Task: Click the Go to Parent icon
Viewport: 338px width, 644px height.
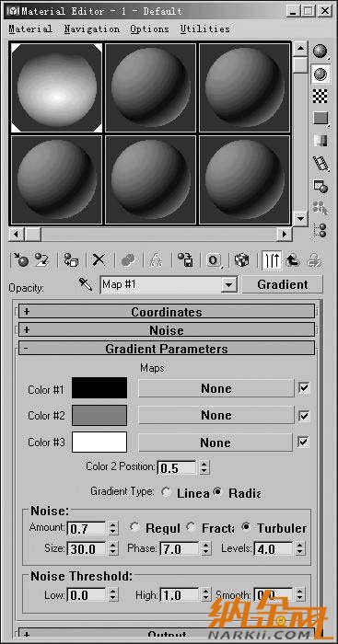Action: pyautogui.click(x=293, y=260)
